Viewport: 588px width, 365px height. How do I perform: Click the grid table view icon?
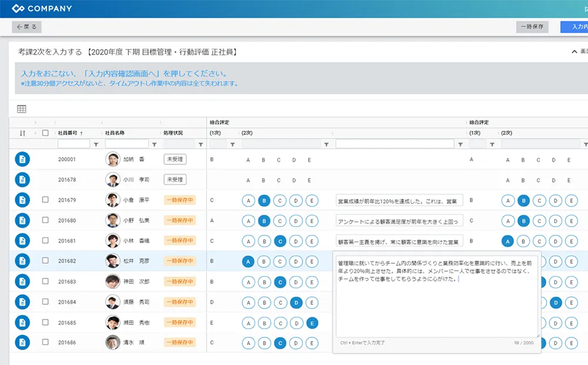click(x=22, y=109)
